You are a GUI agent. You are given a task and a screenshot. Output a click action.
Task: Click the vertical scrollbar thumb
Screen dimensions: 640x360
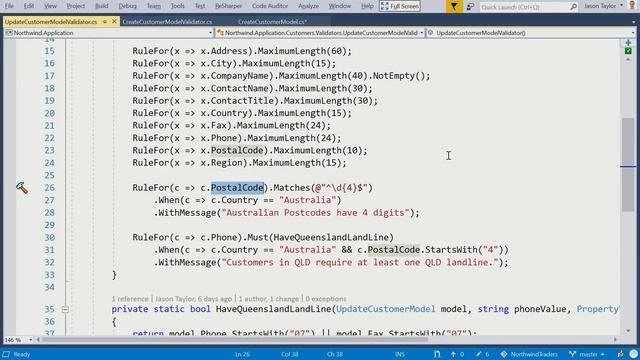click(628, 164)
